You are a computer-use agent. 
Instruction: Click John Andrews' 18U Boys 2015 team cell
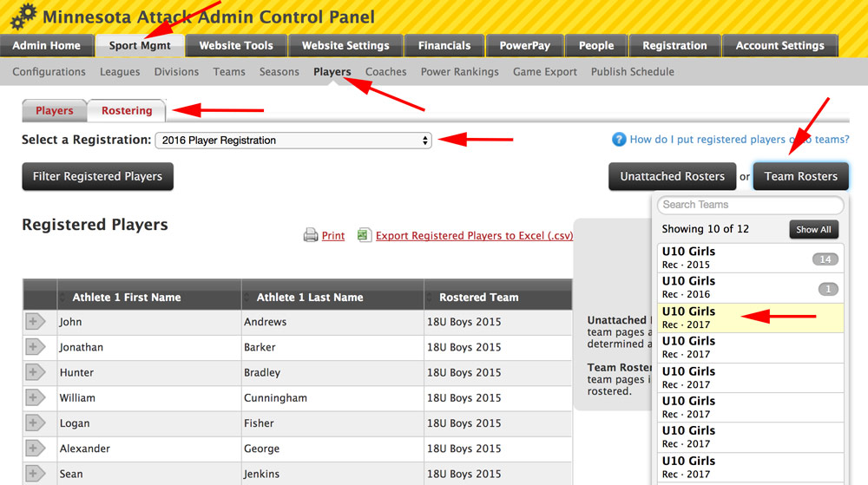[x=498, y=322]
